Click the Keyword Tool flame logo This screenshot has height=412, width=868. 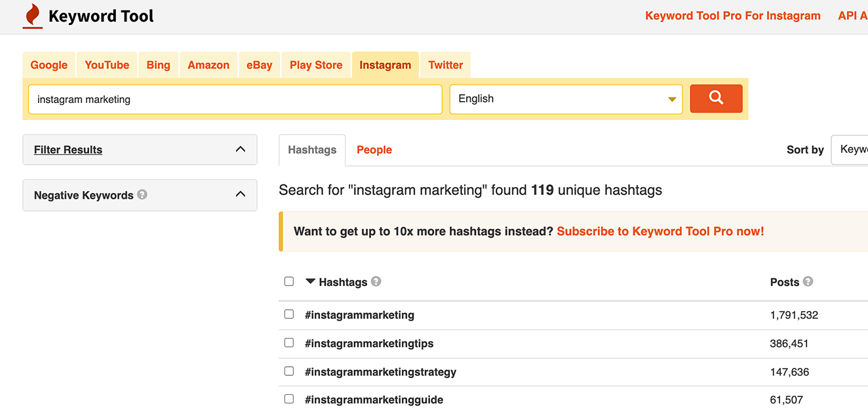[x=32, y=16]
